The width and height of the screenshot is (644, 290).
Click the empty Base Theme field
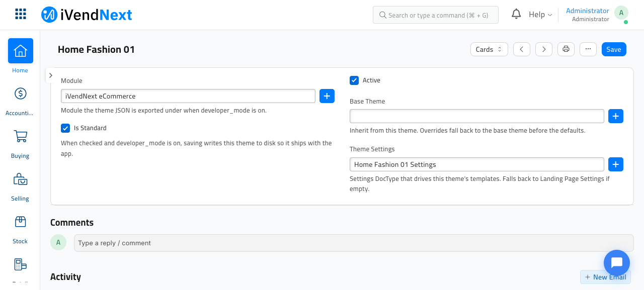coord(477,116)
